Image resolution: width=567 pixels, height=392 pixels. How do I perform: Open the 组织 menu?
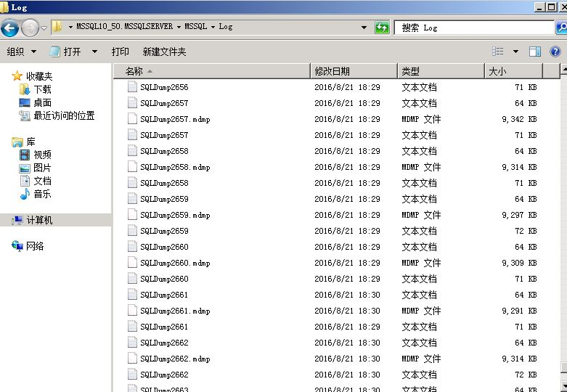pos(21,52)
